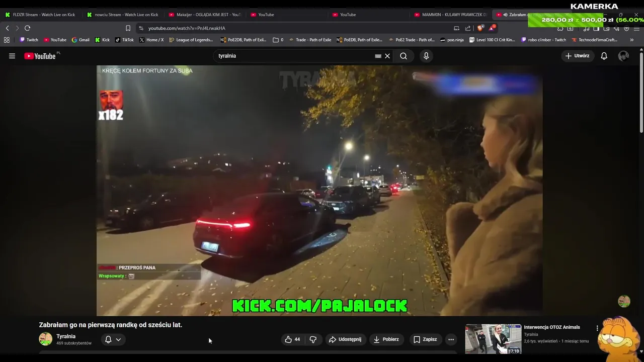This screenshot has width=644, height=362.
Task: Open the TechnodeFirmaCraft bookmark
Action: point(594,40)
